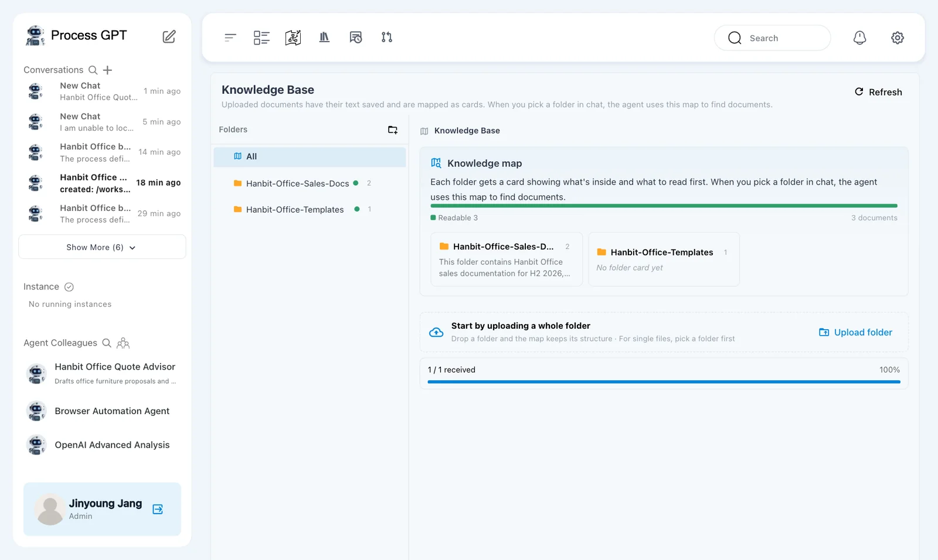Open conversation from 29 min ago
This screenshot has height=560, width=938.
pyautogui.click(x=102, y=213)
